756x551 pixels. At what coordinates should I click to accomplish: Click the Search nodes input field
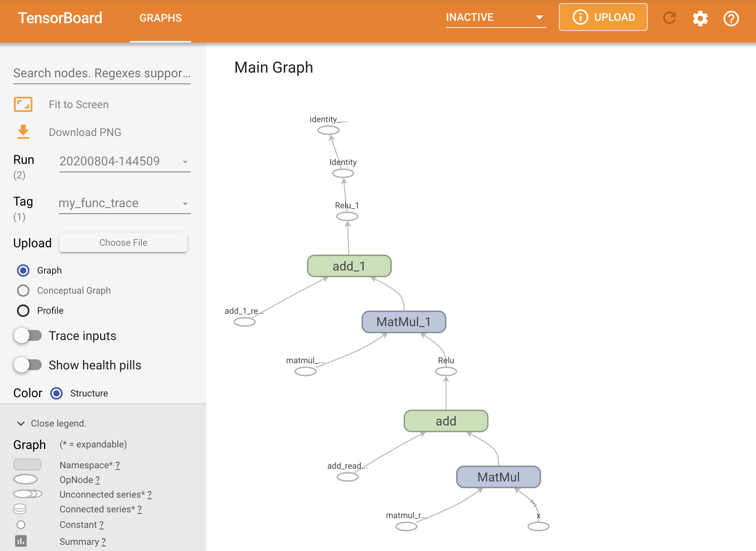[103, 73]
